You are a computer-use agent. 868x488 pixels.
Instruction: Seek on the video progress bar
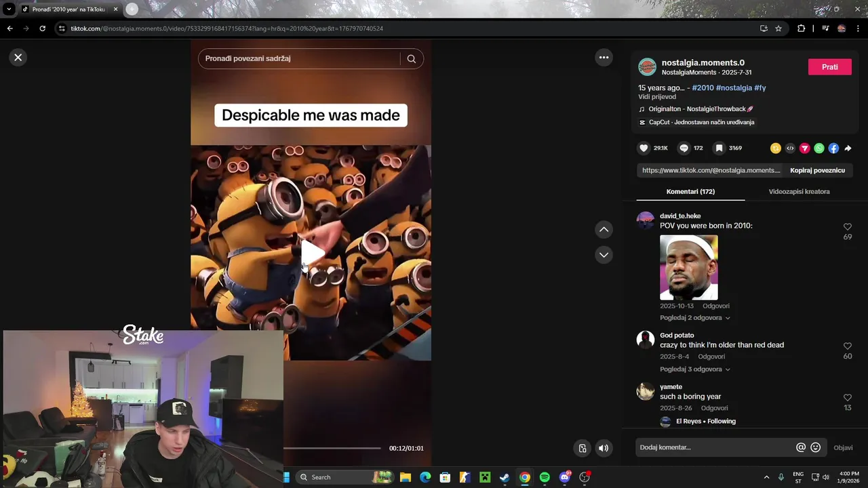click(332, 448)
